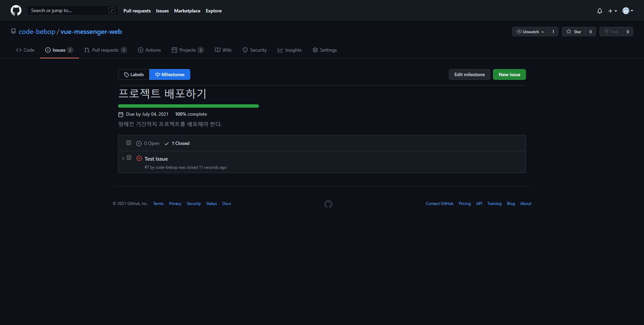Open Insights graph icon
Image resolution: width=644 pixels, height=325 pixels.
pos(281,50)
